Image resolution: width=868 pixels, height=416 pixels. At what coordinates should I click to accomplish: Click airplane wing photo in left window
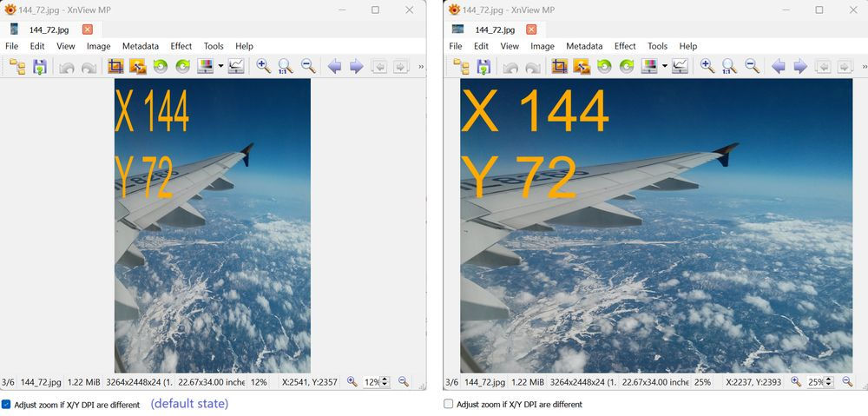click(213, 226)
